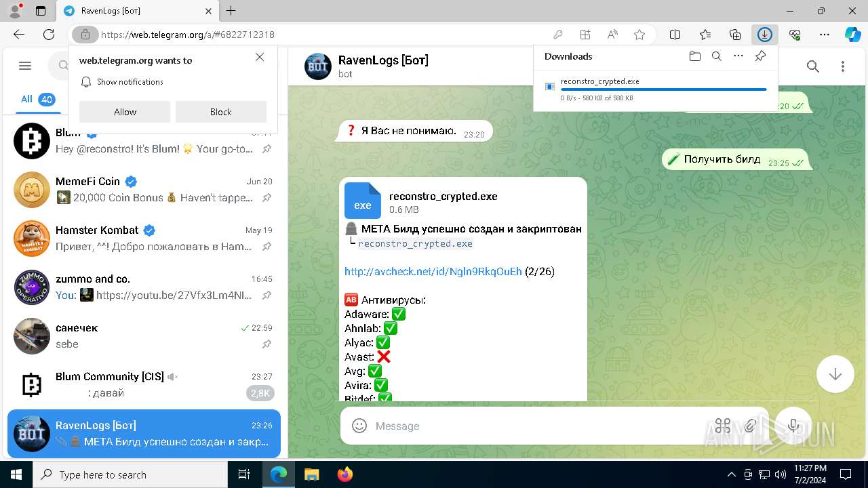This screenshot has width=868, height=488.
Task: Open Edge collections
Action: pyautogui.click(x=735, y=35)
